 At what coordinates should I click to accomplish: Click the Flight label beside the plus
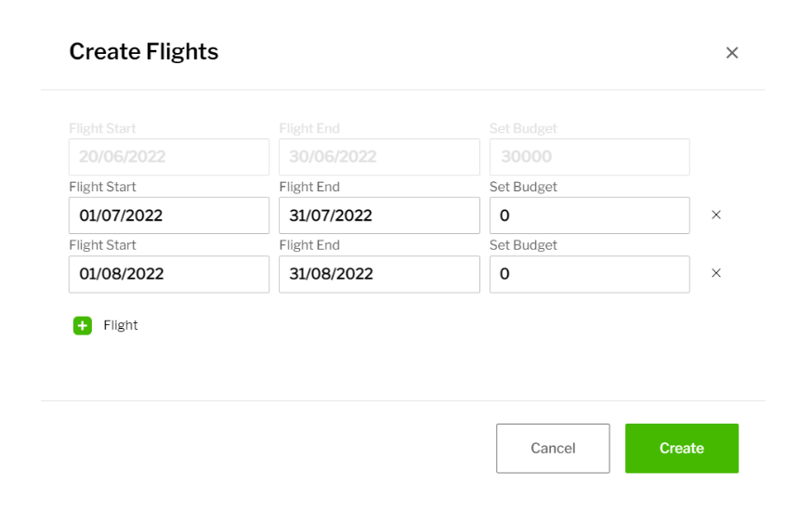coord(121,325)
